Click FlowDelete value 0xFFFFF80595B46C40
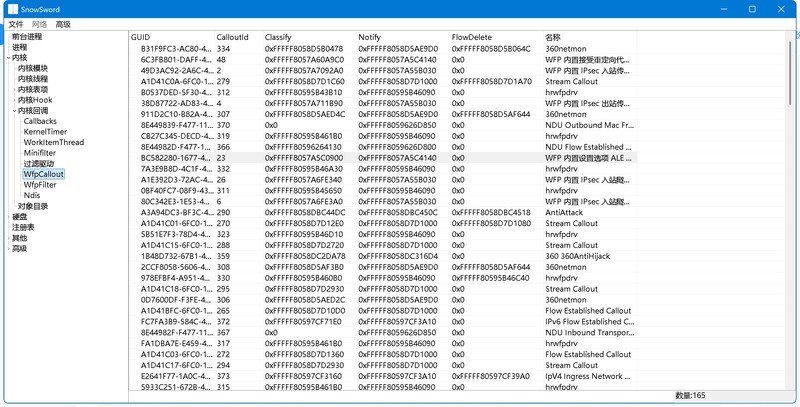Screen dimensions: 800x407 click(x=491, y=278)
